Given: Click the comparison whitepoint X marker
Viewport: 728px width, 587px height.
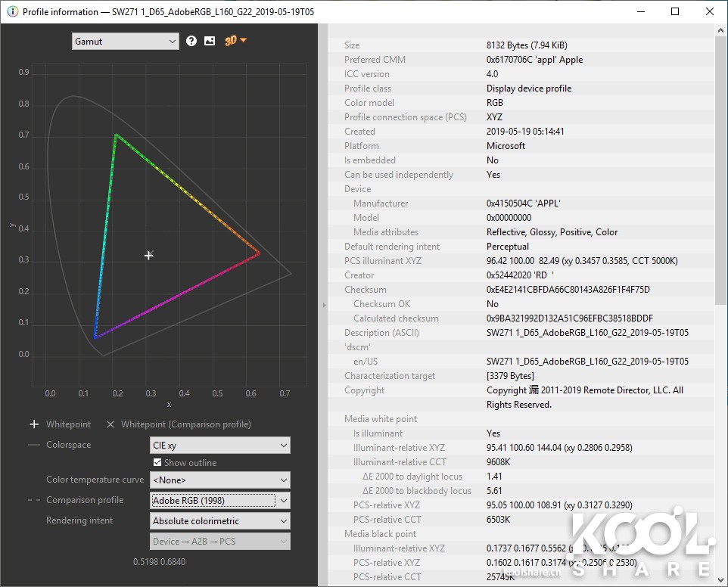Looking at the screenshot, I should pyautogui.click(x=110, y=424).
